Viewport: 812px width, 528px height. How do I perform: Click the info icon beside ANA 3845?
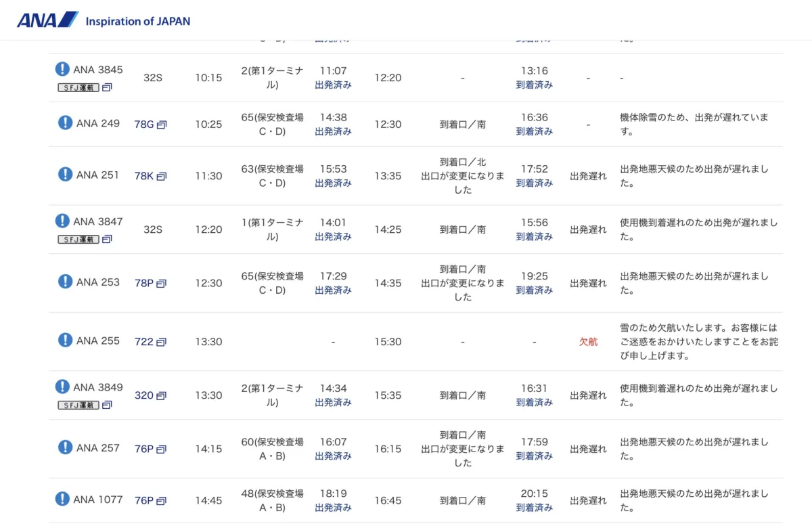[x=62, y=69]
